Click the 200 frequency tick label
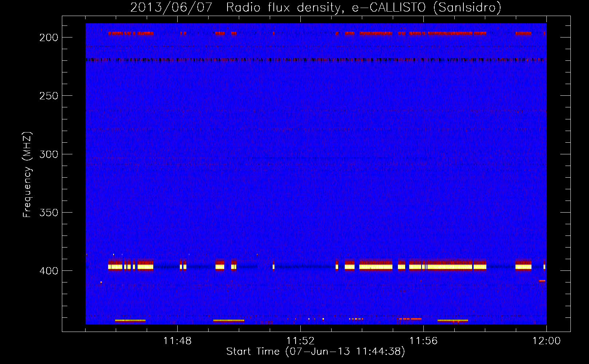 pyautogui.click(x=49, y=37)
